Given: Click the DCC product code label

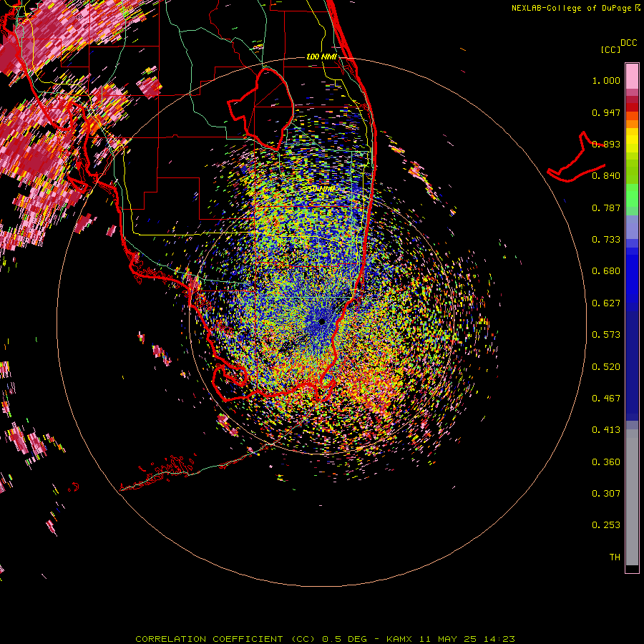Looking at the screenshot, I should click(628, 43).
